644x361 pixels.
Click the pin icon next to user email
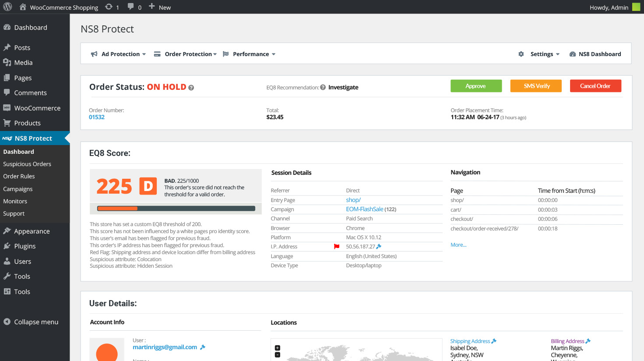[203, 347]
